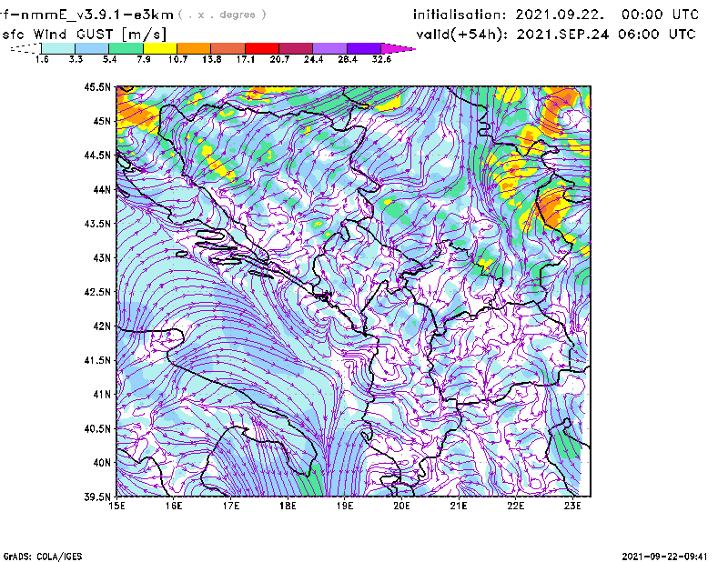This screenshot has height=562, width=728.
Task: Click the "40N" latitude label
Action: (102, 463)
